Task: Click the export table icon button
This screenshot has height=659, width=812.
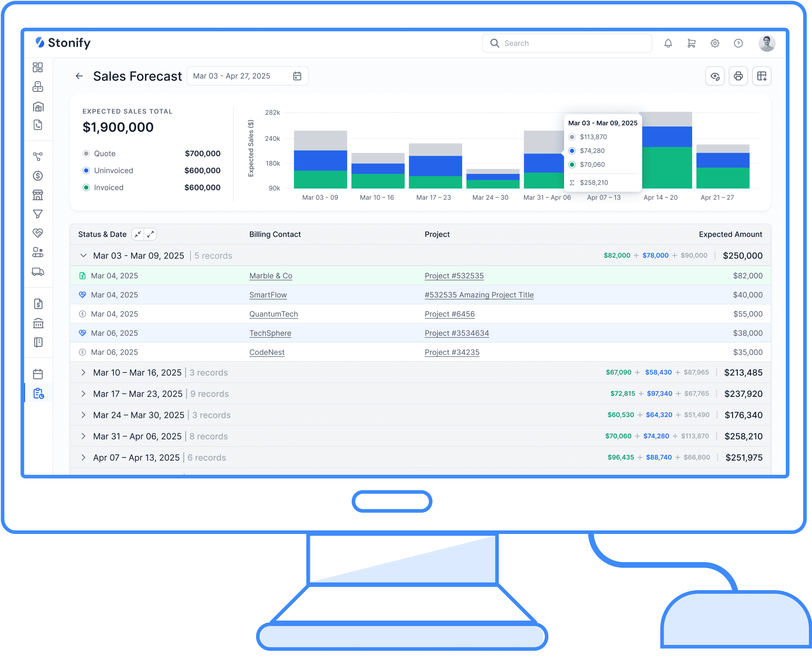Action: coord(761,76)
